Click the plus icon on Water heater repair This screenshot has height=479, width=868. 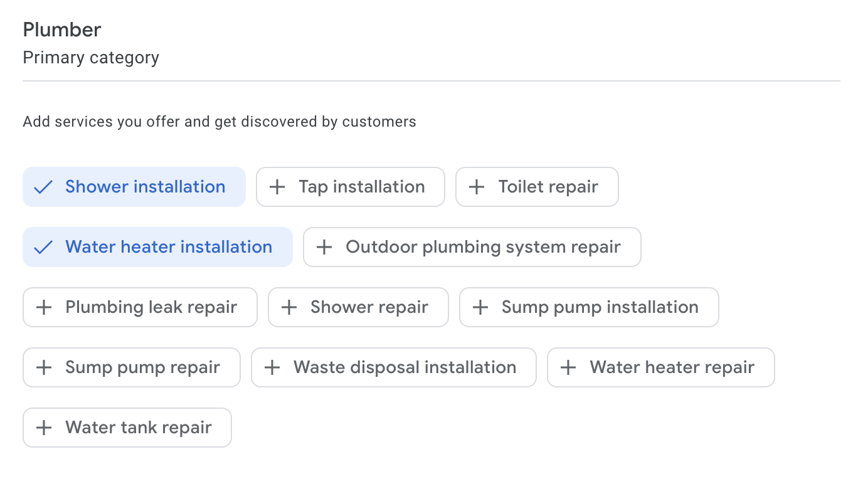pos(569,367)
